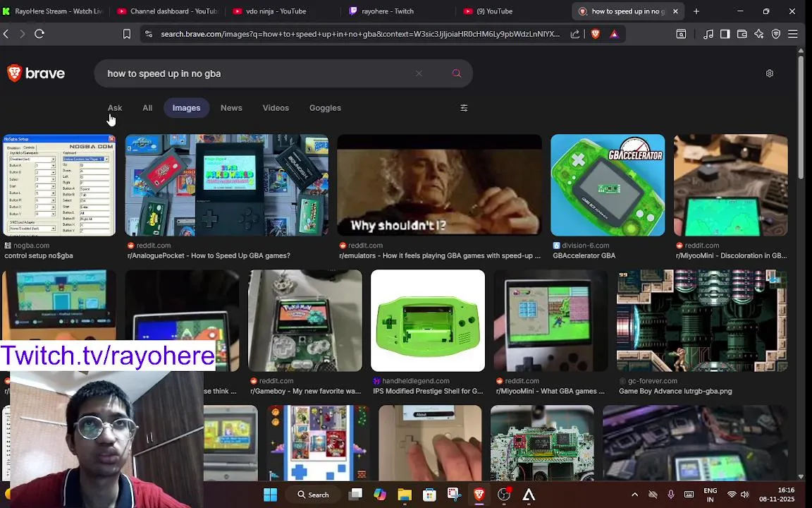Switch to the Videos tab
Image resolution: width=812 pixels, height=508 pixels.
pos(276,108)
